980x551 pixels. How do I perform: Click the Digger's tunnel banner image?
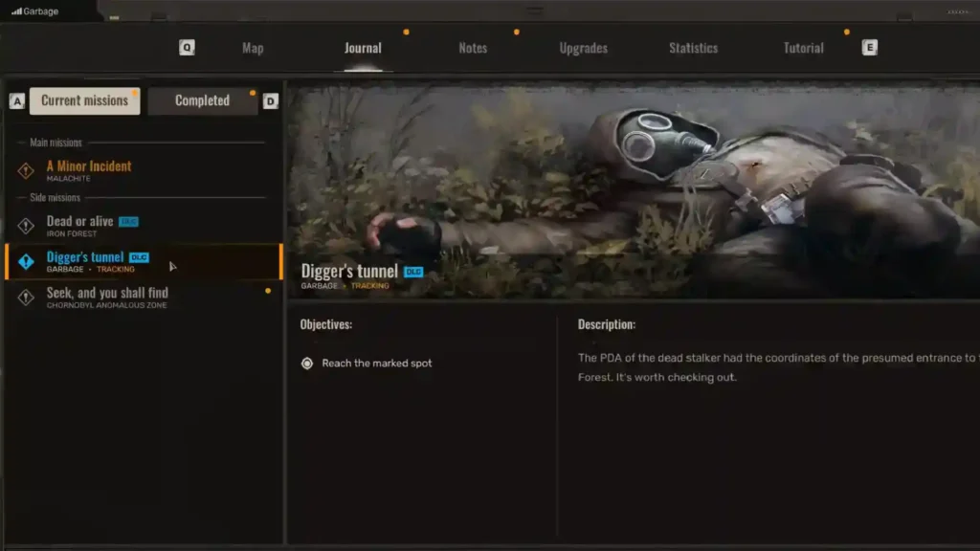[634, 192]
